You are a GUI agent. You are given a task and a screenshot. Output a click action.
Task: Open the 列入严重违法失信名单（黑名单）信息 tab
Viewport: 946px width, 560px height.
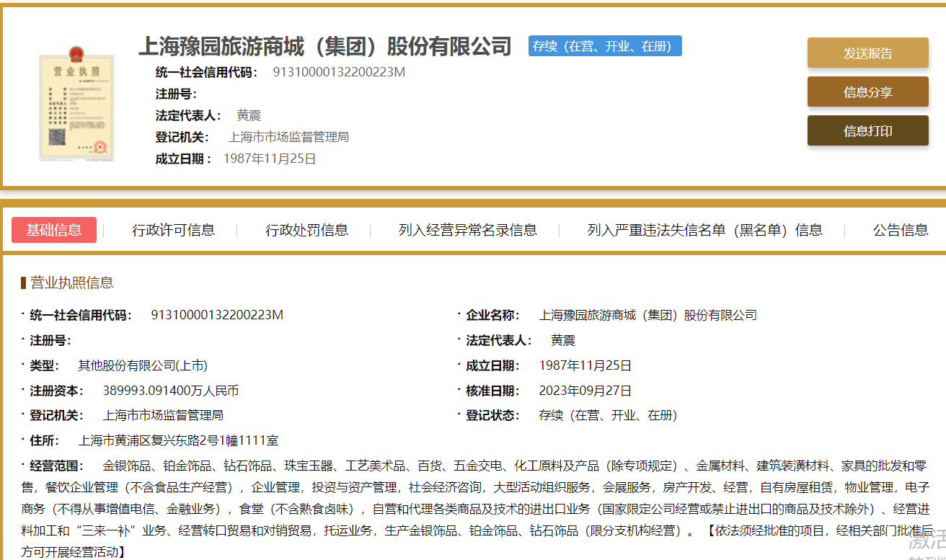(704, 230)
